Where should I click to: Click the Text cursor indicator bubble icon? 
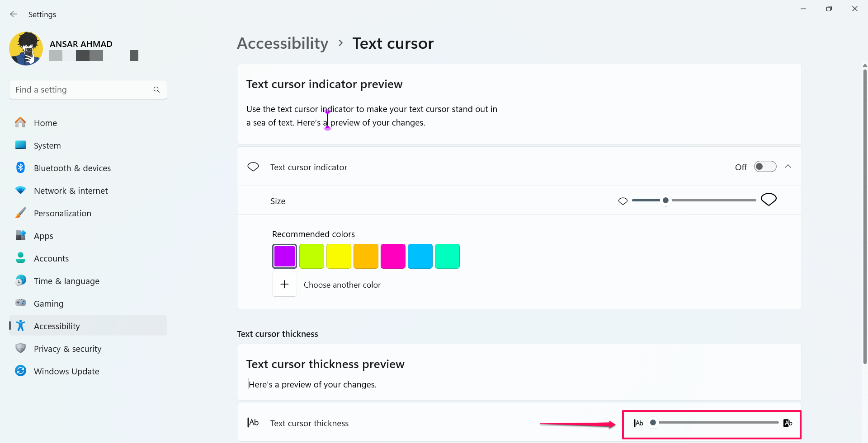coord(253,167)
